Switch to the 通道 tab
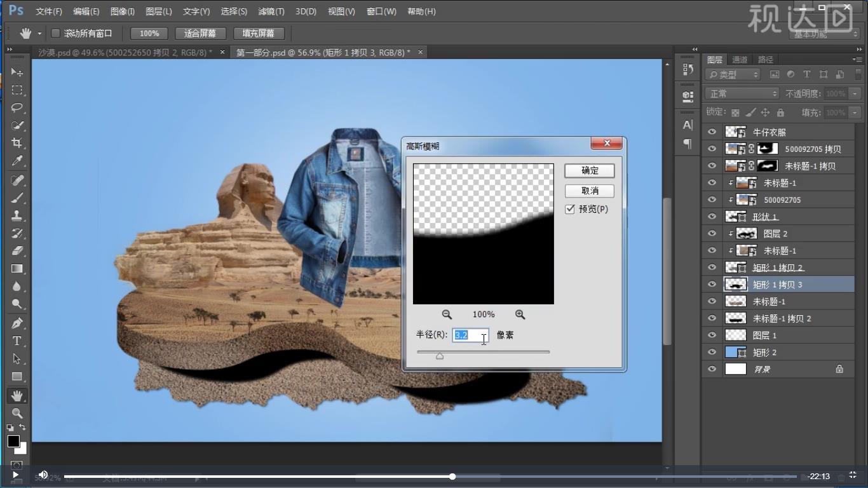868x488 pixels. [x=740, y=60]
